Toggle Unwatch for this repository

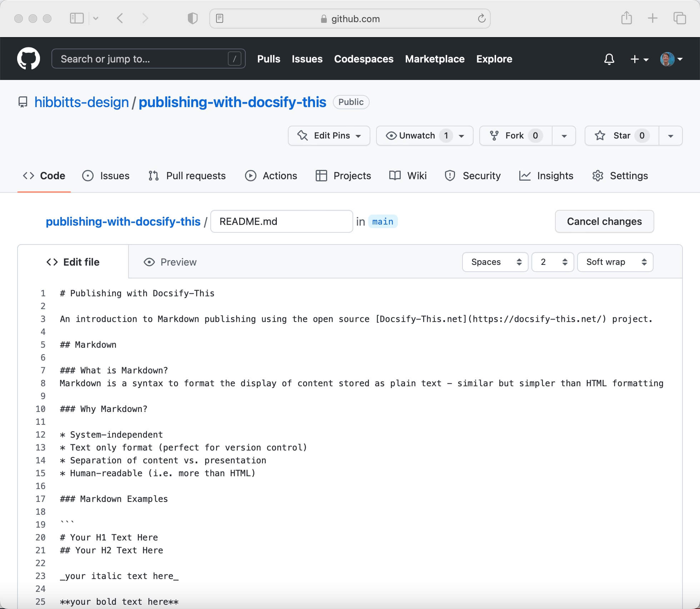(x=411, y=136)
